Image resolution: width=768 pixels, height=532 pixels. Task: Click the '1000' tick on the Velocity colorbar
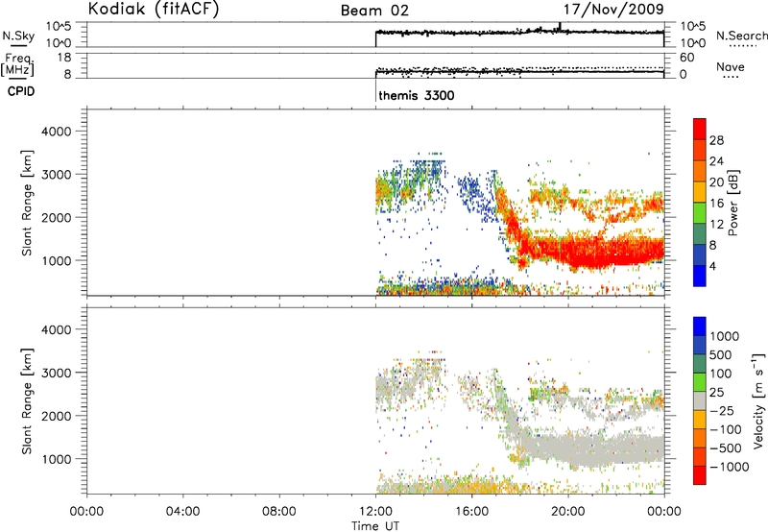(x=725, y=336)
